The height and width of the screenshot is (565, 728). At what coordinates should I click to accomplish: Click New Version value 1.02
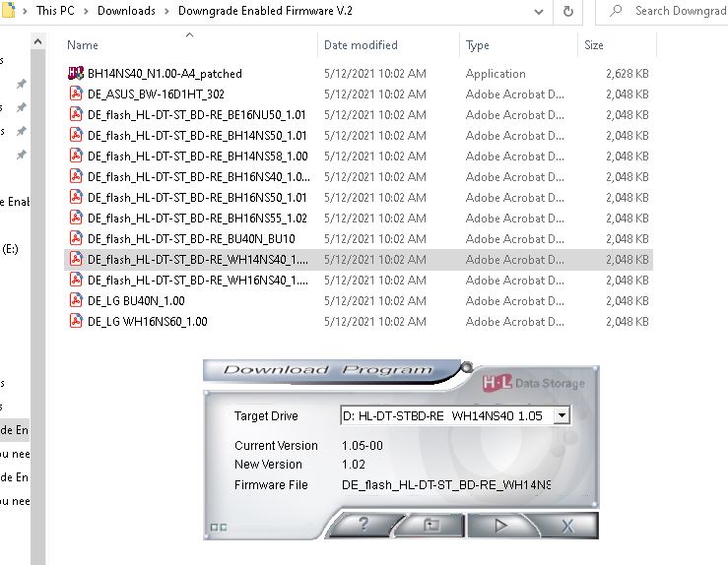pyautogui.click(x=354, y=465)
